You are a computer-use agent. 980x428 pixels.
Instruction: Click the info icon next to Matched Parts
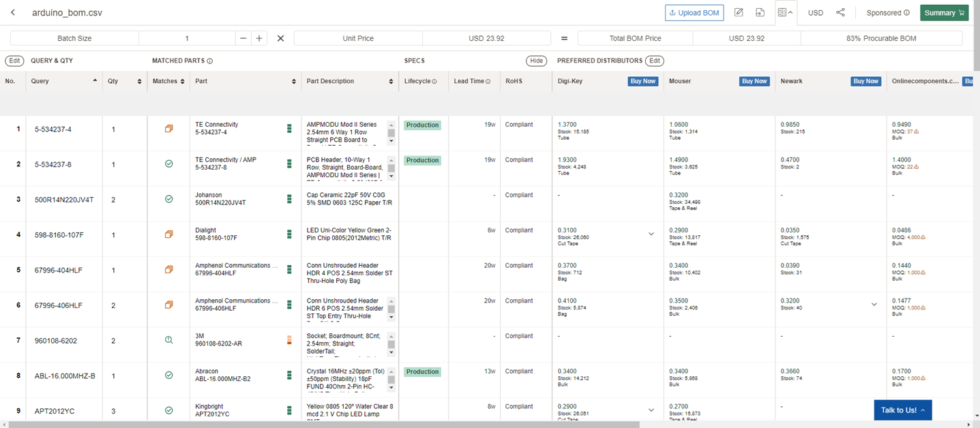[x=209, y=61]
